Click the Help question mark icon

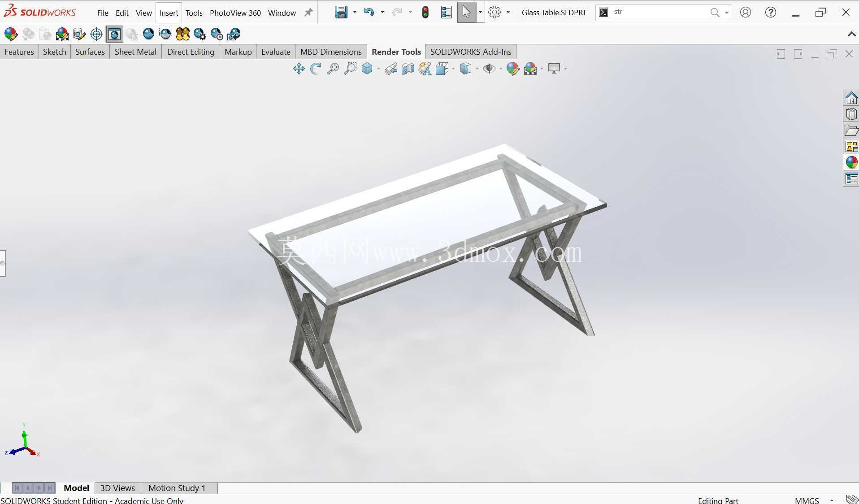[771, 12]
